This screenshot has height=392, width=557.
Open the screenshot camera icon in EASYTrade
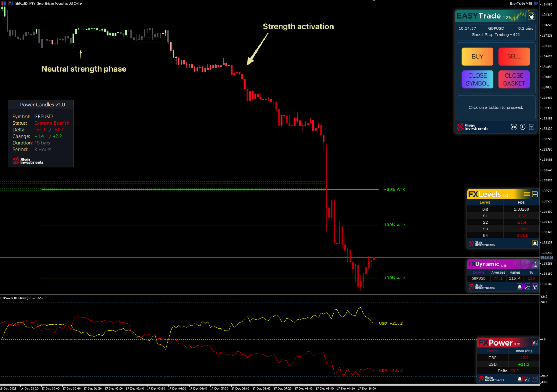click(x=513, y=127)
